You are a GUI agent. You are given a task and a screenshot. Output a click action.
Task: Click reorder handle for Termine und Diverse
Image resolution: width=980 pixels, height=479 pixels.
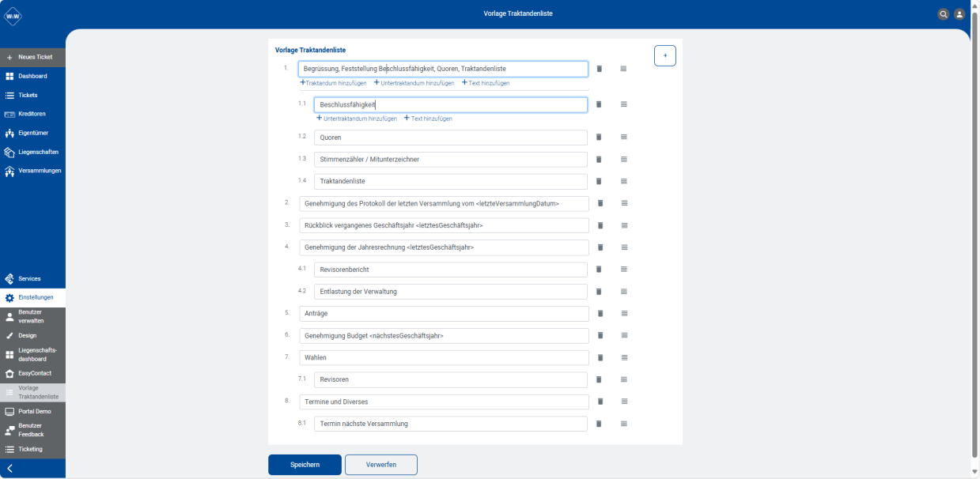point(625,402)
